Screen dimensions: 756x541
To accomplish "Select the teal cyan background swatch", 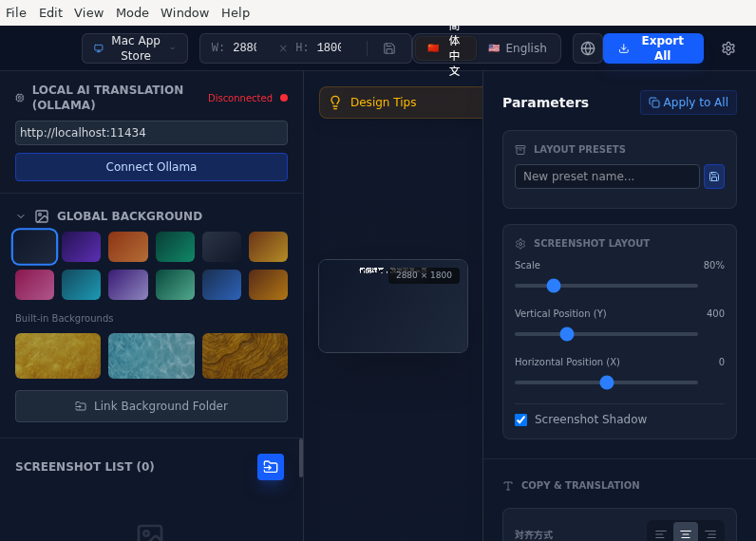I will pyautogui.click(x=81, y=285).
